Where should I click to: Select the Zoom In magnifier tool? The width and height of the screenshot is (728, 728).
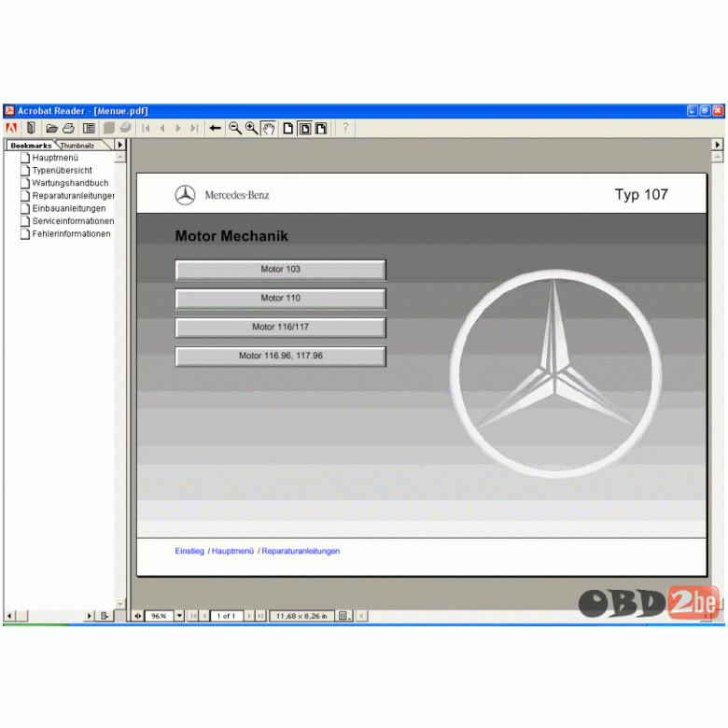point(252,128)
